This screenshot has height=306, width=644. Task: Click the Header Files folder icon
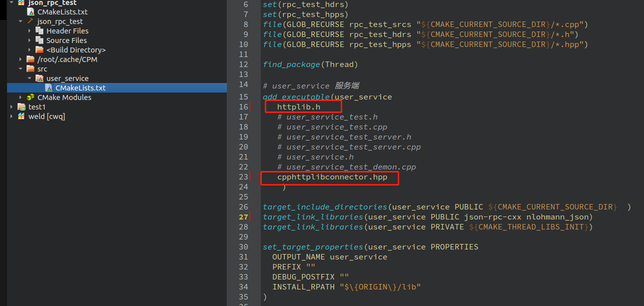tap(39, 30)
